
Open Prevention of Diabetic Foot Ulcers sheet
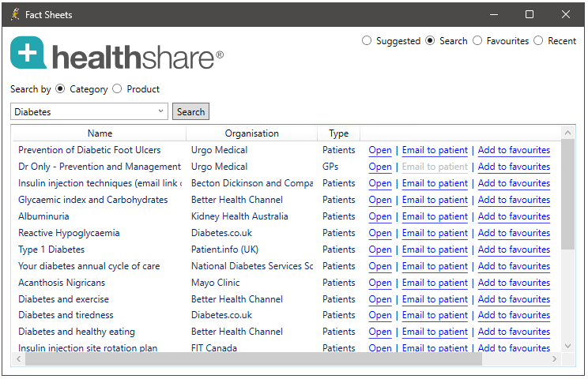[380, 150]
